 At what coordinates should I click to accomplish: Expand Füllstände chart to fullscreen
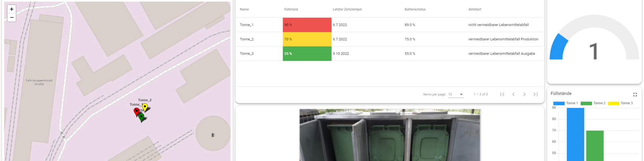(x=635, y=95)
